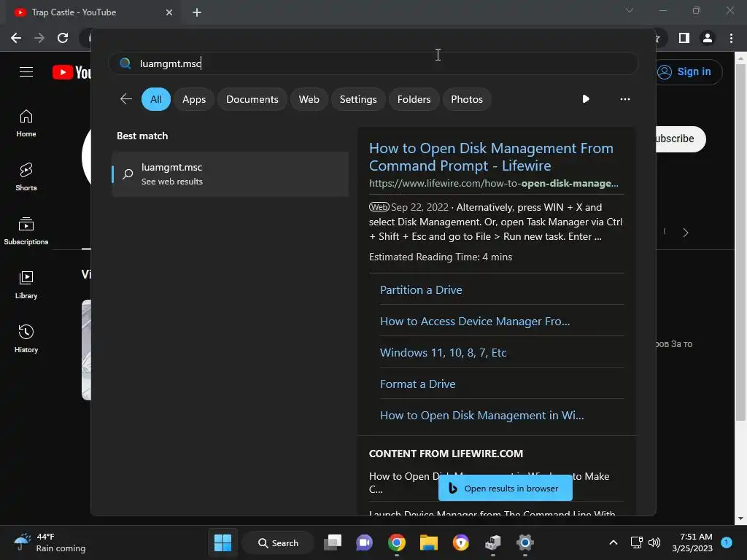
Task: Open the computer management icon on taskbar
Action: coord(492,542)
